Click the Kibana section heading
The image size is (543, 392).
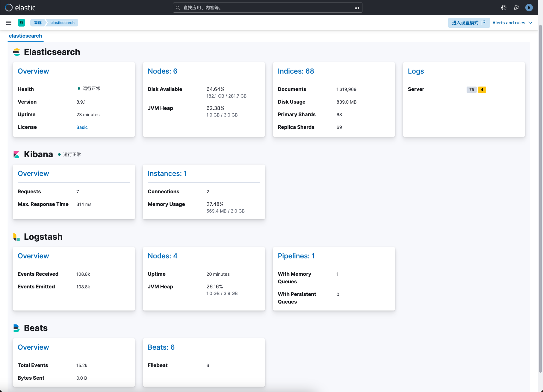tap(39, 154)
